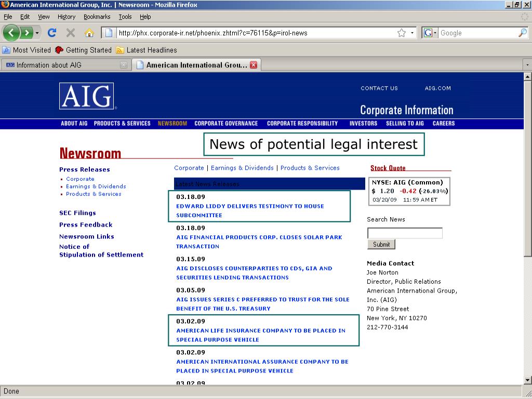The width and height of the screenshot is (532, 399).
Task: Open the list all tabs dropdown
Action: (x=527, y=65)
